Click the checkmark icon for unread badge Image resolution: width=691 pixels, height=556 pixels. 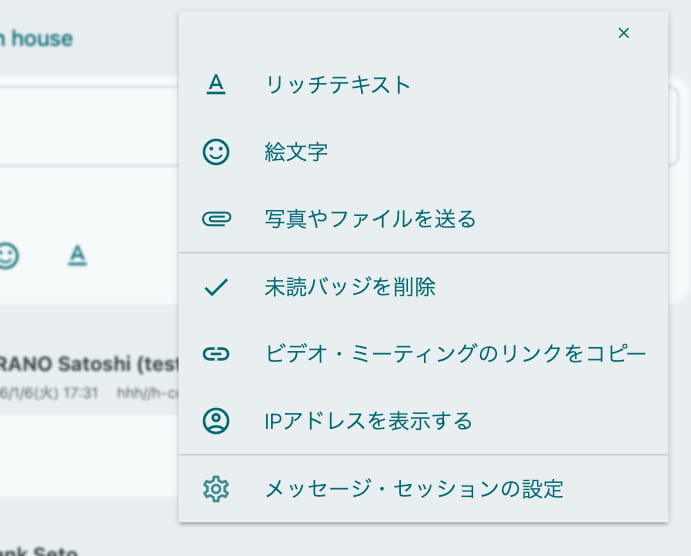(x=216, y=287)
